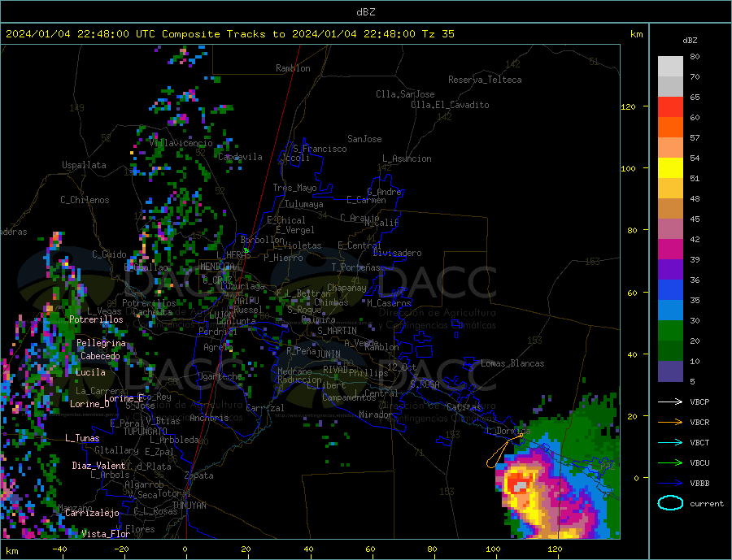Click the 'Vista_Flor' place label
Viewport: 732px width, 560px height.
point(106,534)
